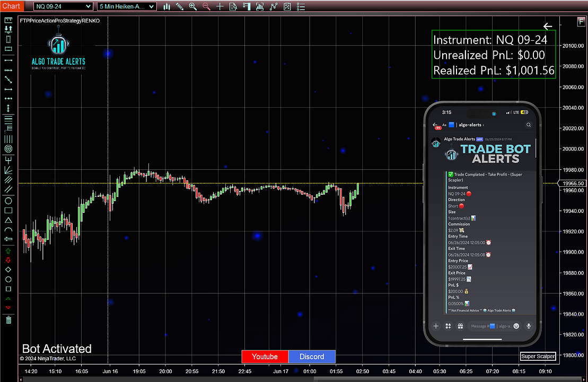Select the Trend Channel tool
Image resolution: width=588 pixels, height=382 pixels.
(x=8, y=189)
